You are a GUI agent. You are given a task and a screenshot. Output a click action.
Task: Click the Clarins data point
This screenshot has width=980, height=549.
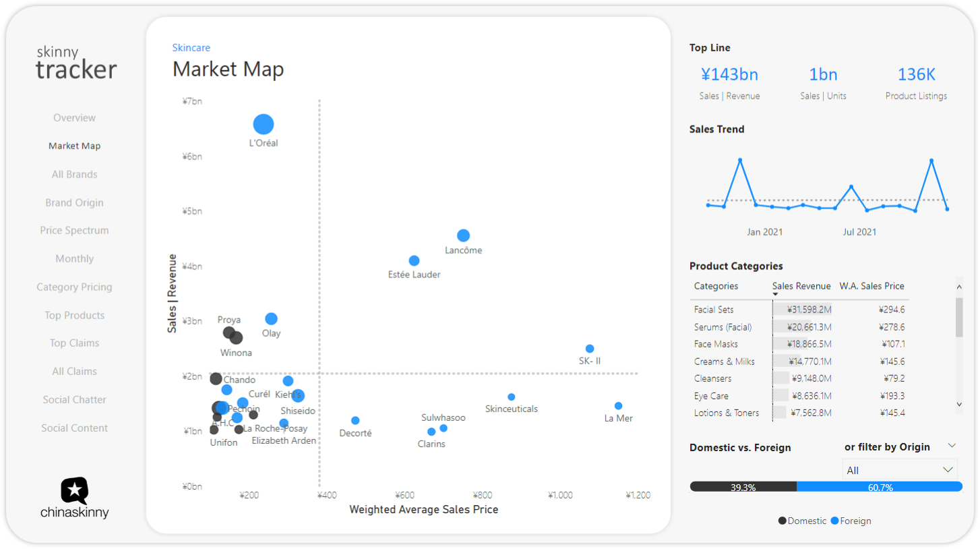click(431, 432)
